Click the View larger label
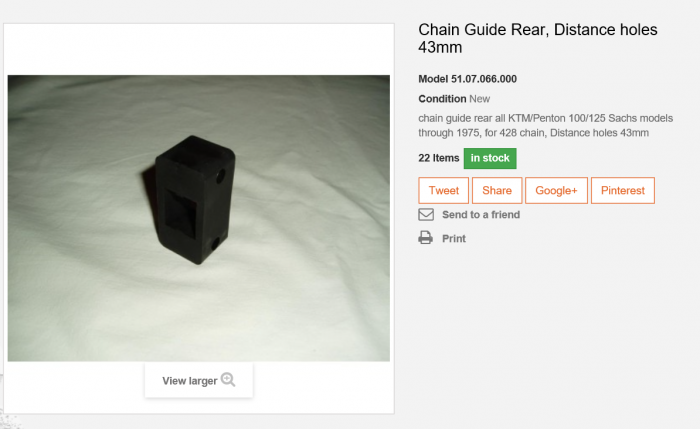This screenshot has width=700, height=429. (x=190, y=381)
